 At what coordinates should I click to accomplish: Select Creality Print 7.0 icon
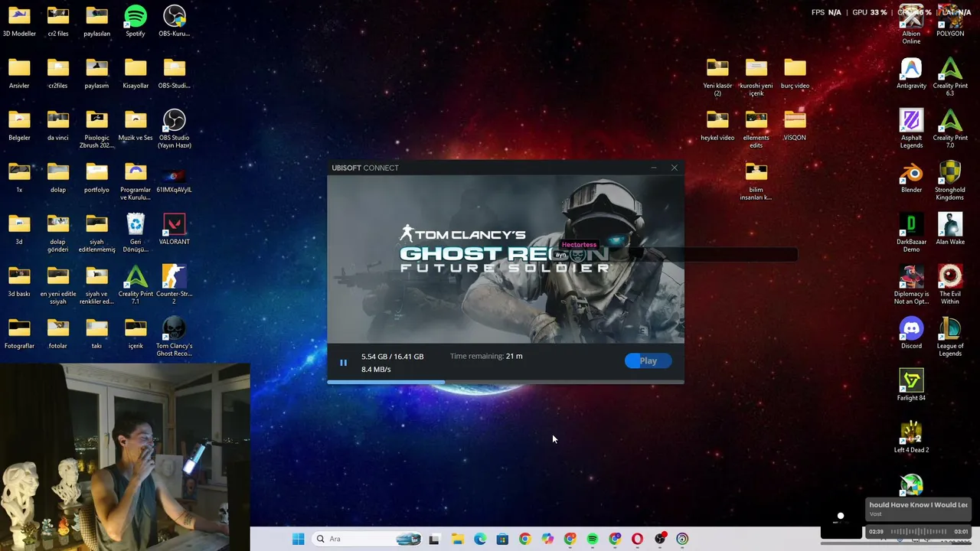click(x=950, y=129)
